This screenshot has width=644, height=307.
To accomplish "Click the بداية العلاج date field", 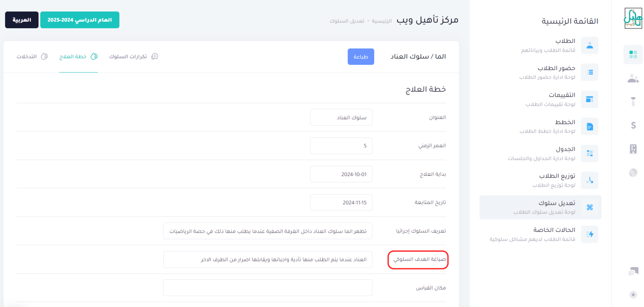I will point(341,174).
